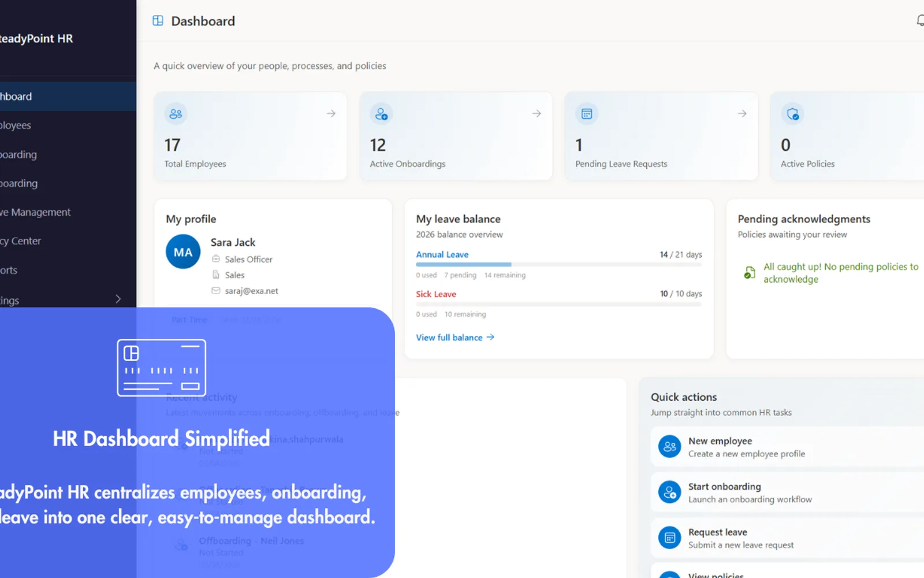Click the Active Policies shield icon
This screenshot has height=578, width=924.
click(792, 114)
